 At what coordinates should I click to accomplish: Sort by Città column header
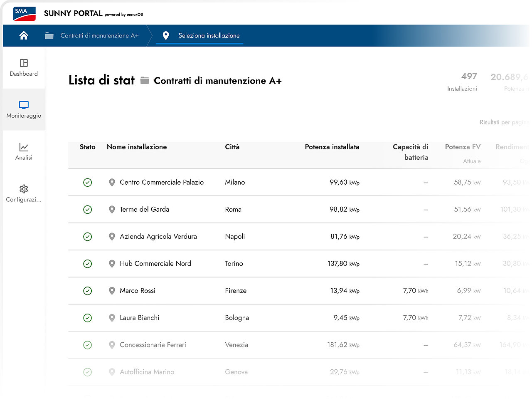(x=232, y=147)
